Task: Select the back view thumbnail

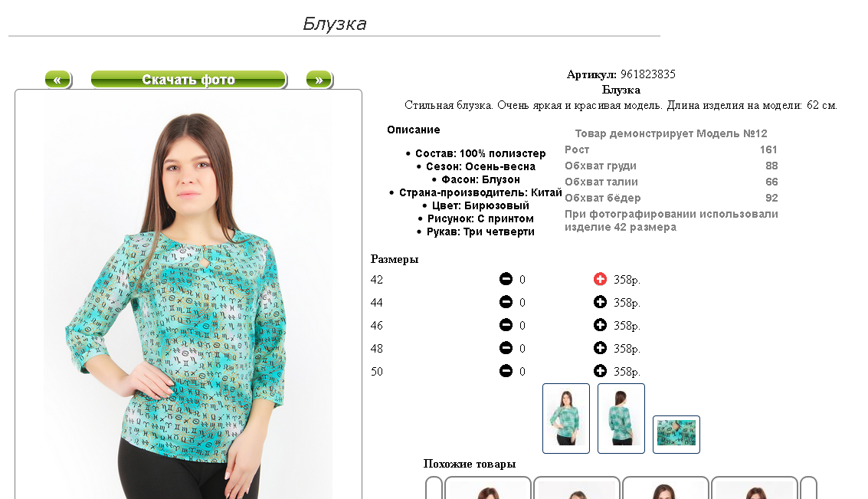Action: (x=621, y=419)
